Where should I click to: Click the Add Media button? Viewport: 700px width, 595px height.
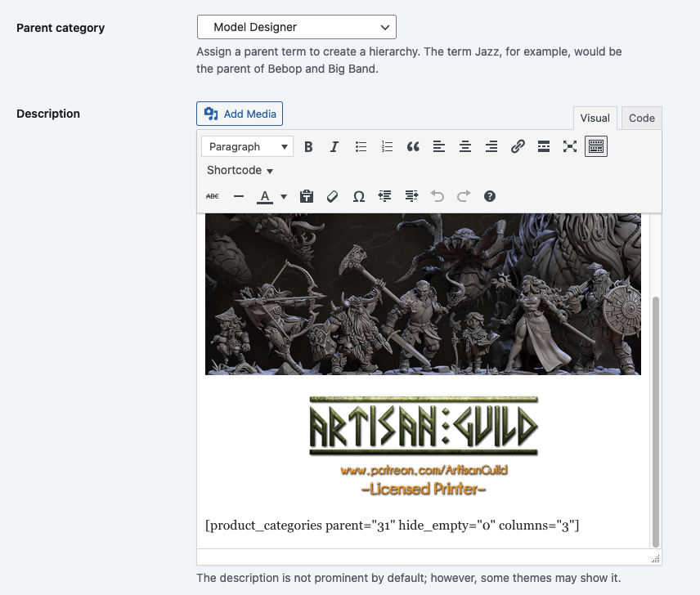(x=240, y=114)
